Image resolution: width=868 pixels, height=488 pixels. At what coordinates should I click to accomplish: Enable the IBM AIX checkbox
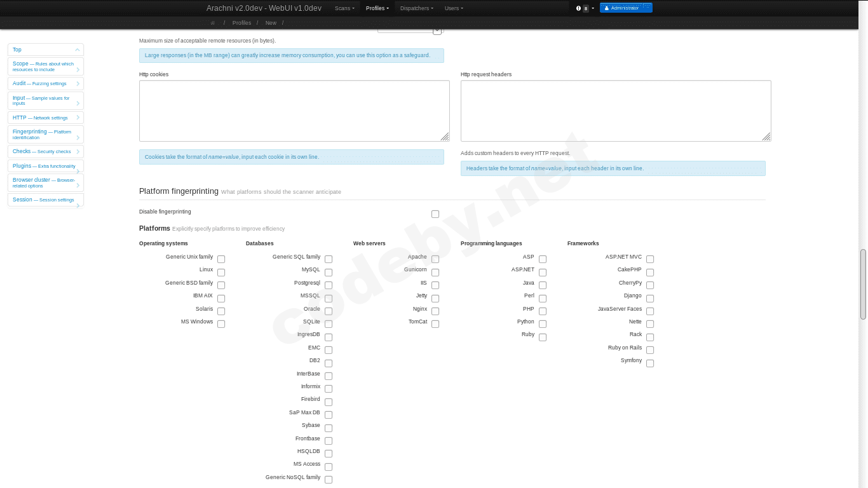coord(221,299)
